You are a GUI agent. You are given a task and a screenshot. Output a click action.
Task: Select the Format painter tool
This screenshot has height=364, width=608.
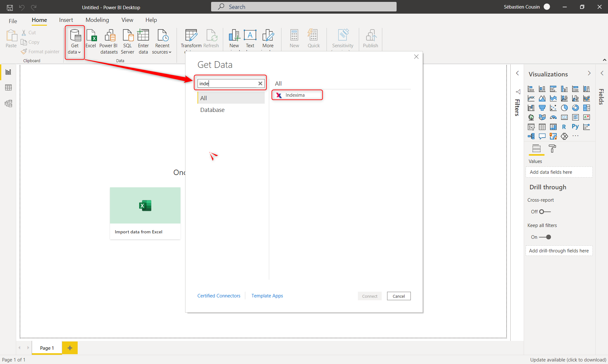click(x=40, y=51)
